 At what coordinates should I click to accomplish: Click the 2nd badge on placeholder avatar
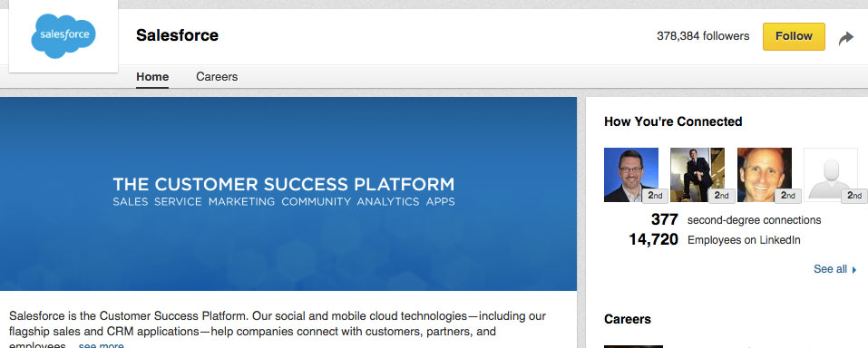point(854,196)
